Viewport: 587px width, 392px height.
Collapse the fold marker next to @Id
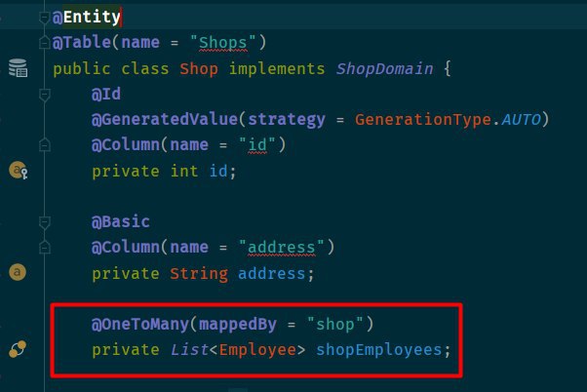pos(45,95)
